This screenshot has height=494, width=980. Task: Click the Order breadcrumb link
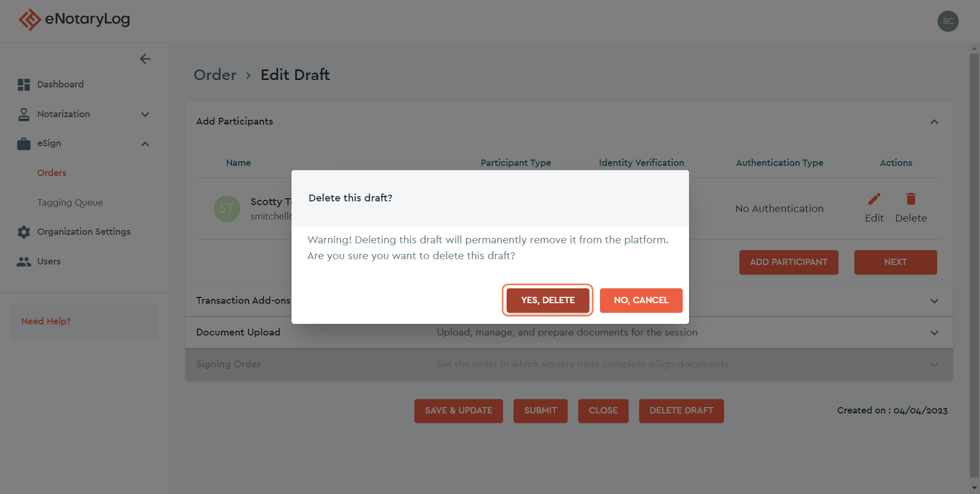[215, 75]
